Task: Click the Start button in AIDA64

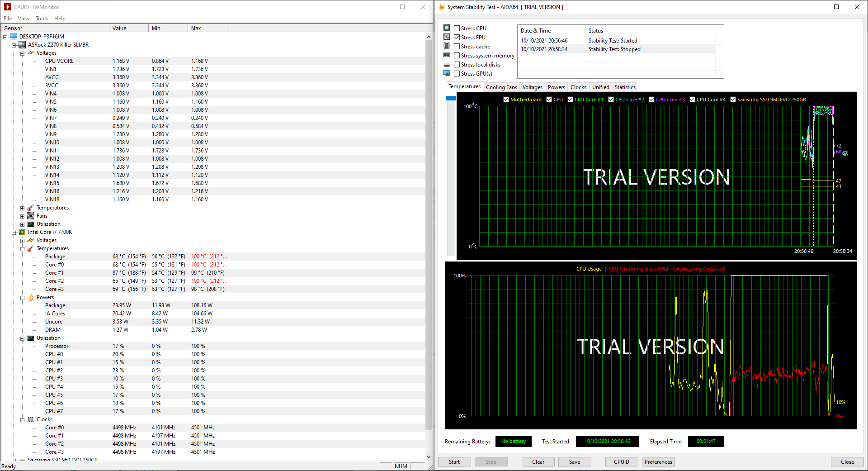Action: [454, 462]
